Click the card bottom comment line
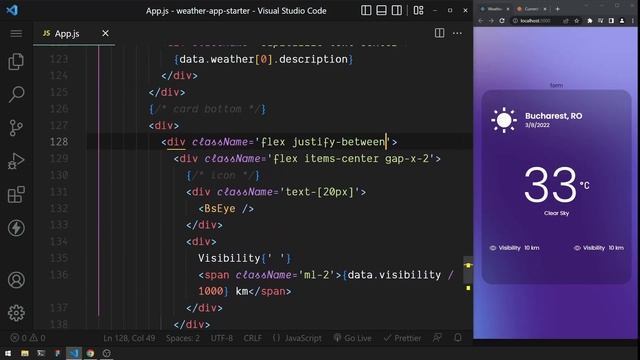Image resolution: width=640 pixels, height=360 pixels. click(x=208, y=109)
